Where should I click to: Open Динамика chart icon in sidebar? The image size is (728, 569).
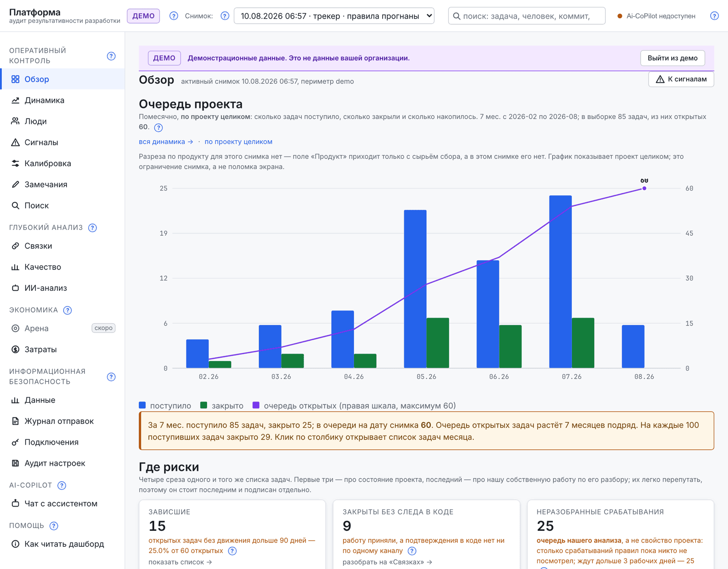15,100
